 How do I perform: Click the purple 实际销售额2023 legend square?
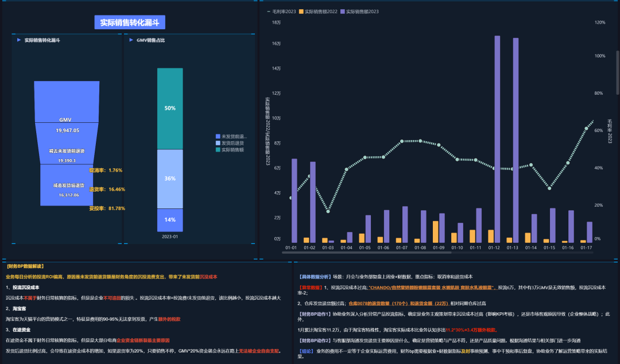[342, 11]
